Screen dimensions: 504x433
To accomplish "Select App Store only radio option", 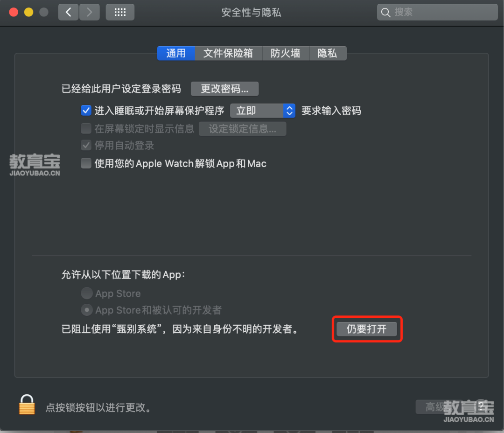I will [86, 293].
